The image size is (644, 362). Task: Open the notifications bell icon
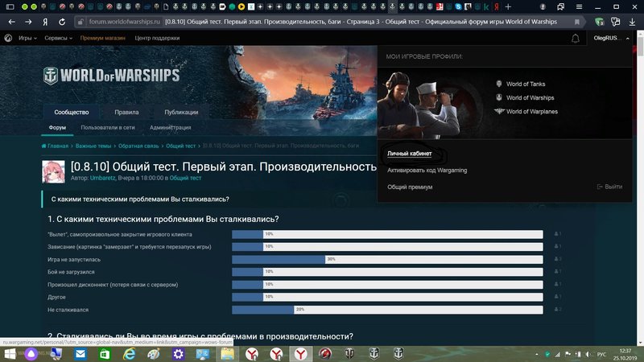click(576, 38)
